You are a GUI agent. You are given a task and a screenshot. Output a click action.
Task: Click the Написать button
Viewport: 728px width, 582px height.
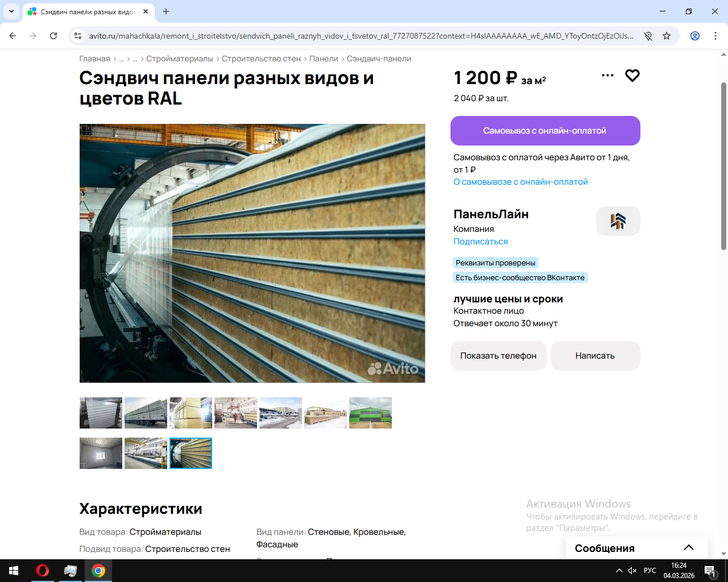[595, 356]
